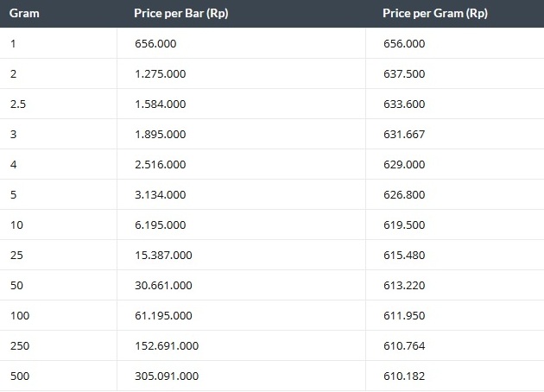Viewport: 544px width, 392px height.
Task: Select bar price 656.000 cell
Action: tap(241, 43)
